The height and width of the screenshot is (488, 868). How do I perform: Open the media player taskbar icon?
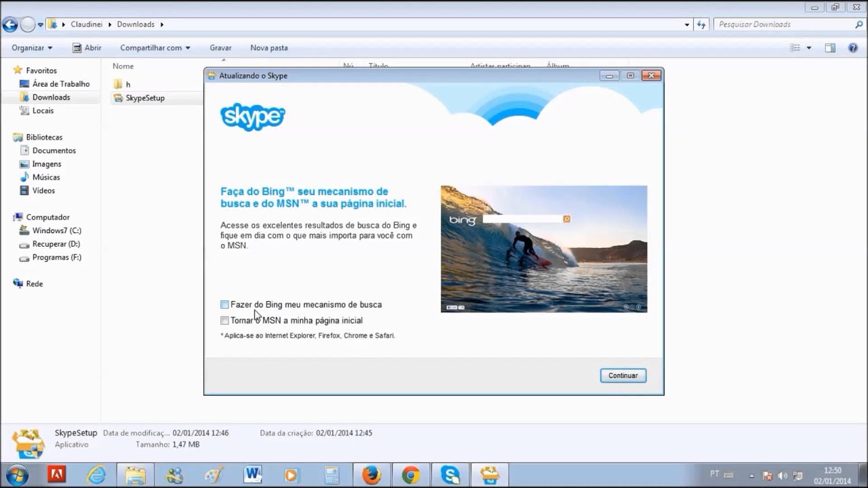pyautogui.click(x=292, y=475)
